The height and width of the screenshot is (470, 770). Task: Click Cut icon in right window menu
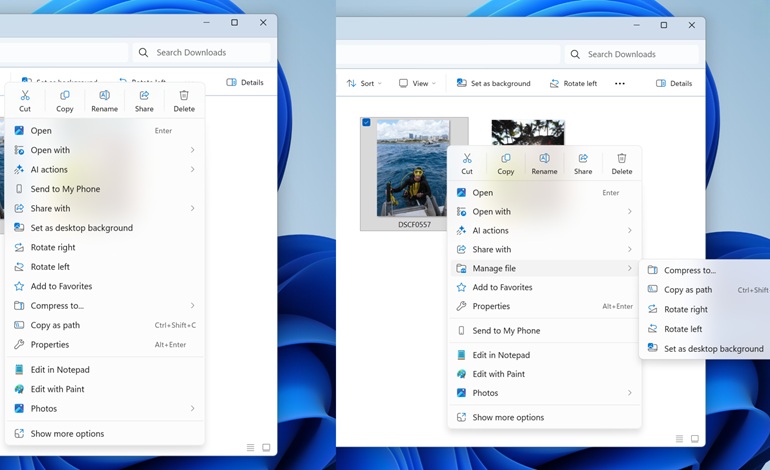click(467, 158)
